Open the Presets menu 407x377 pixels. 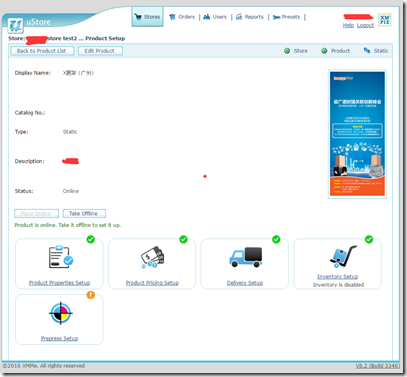[291, 17]
